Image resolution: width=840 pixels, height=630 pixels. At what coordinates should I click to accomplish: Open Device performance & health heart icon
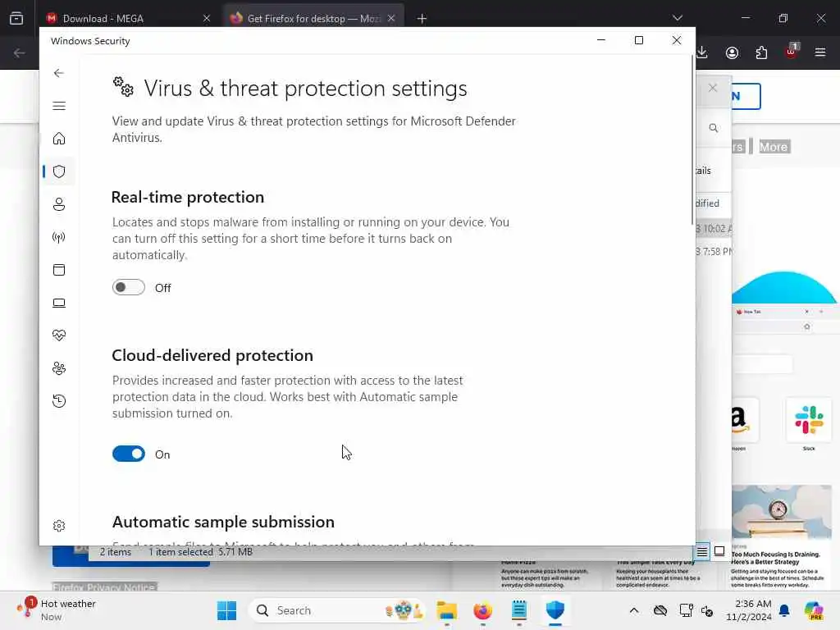click(x=59, y=336)
